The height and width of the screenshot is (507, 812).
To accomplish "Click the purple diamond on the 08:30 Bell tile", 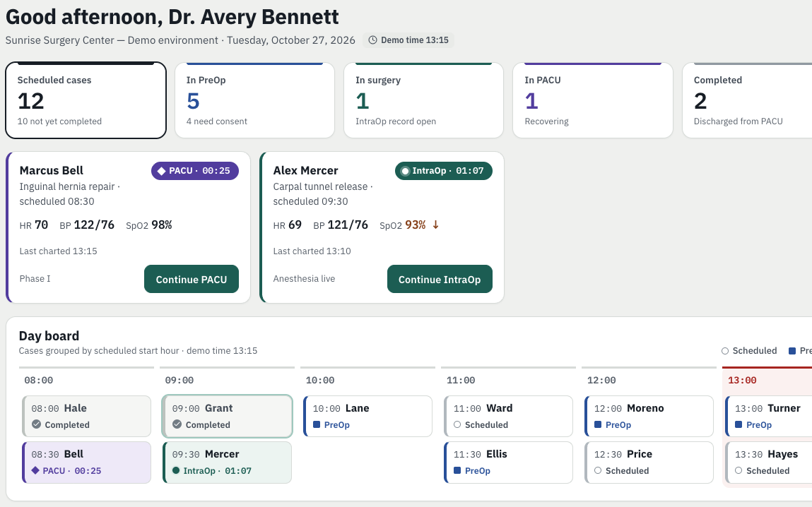I will [35, 470].
